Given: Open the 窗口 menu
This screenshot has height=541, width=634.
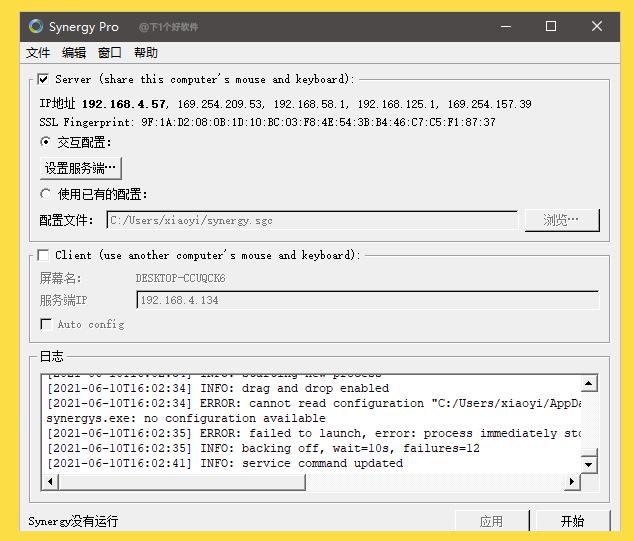Looking at the screenshot, I should [110, 53].
